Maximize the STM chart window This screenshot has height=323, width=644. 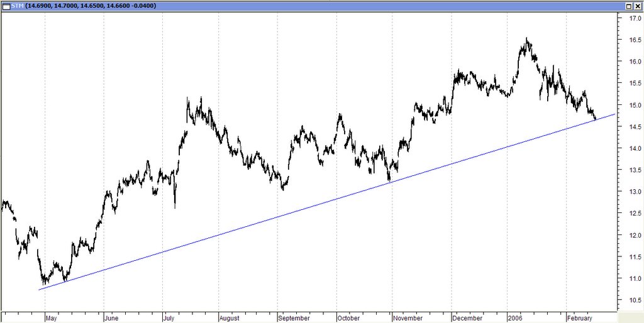[629, 6]
